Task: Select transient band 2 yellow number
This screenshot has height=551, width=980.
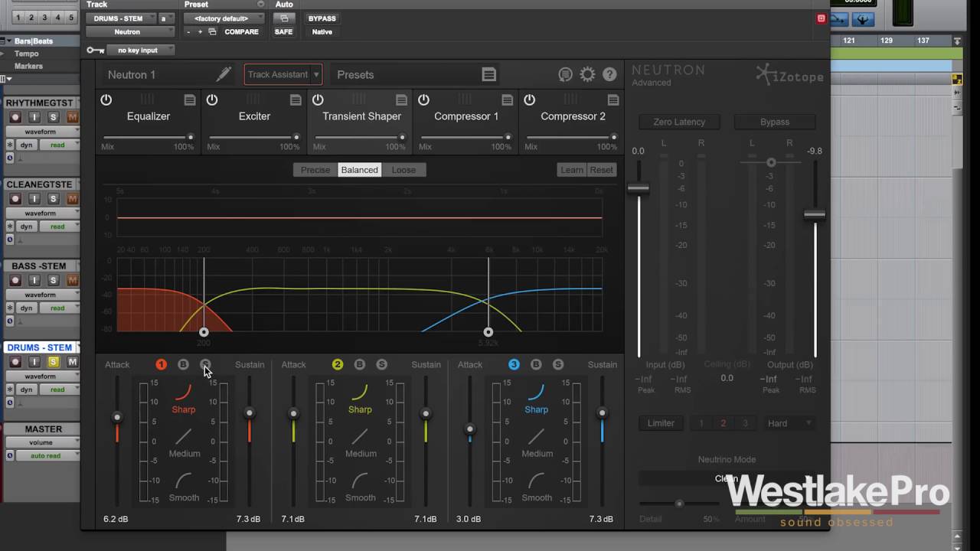Action: pyautogui.click(x=338, y=364)
